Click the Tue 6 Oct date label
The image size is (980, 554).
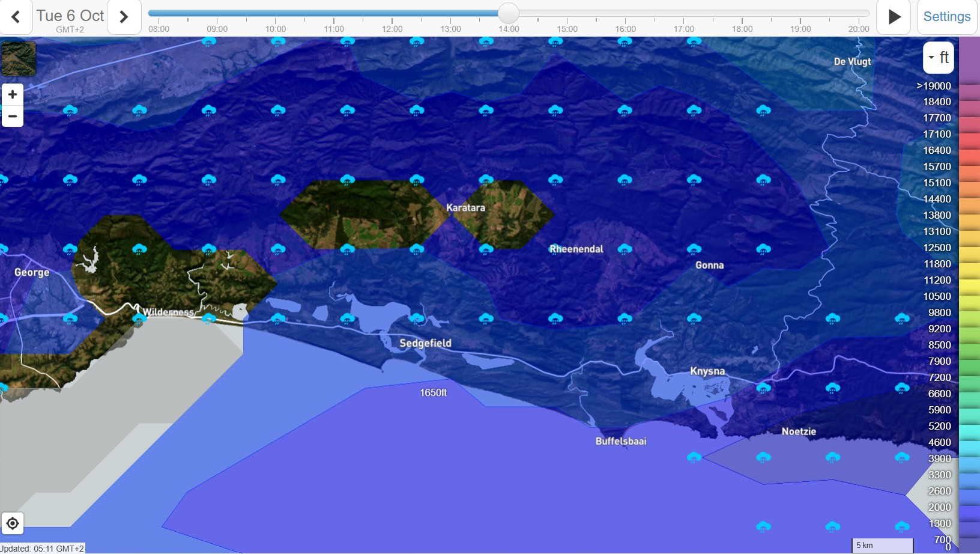70,16
